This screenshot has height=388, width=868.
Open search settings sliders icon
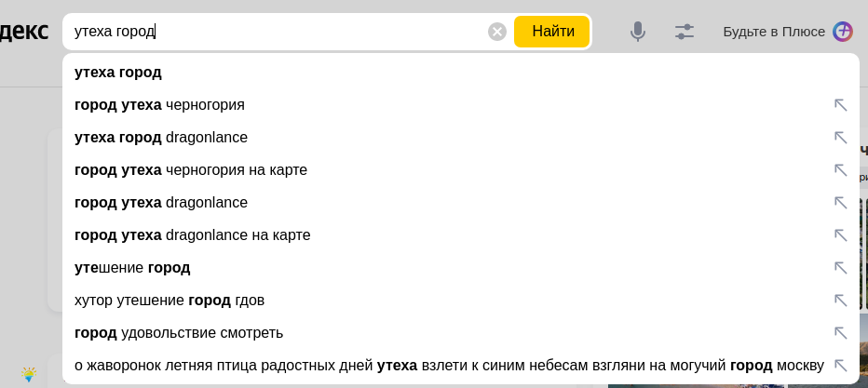click(685, 32)
